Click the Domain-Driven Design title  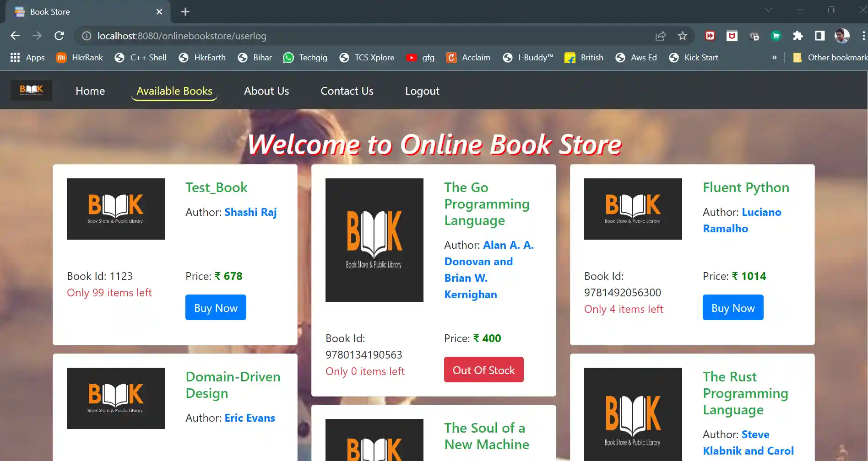[233, 385]
